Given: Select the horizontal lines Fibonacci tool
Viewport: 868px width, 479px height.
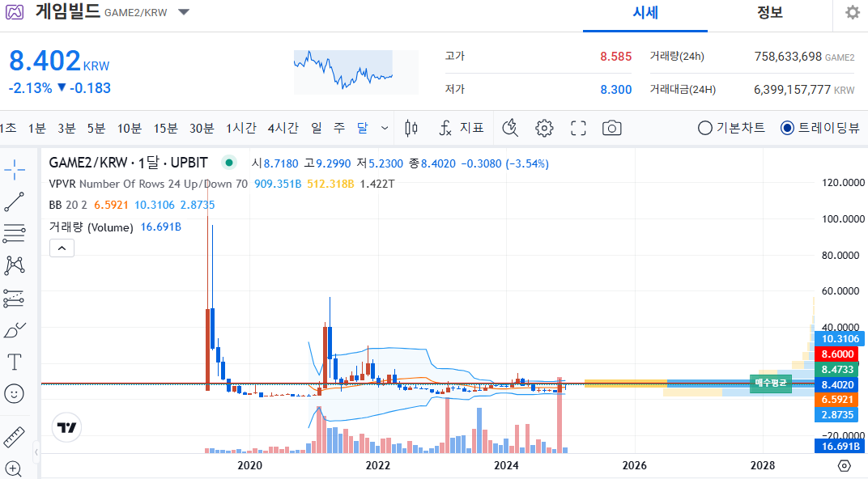Looking at the screenshot, I should point(15,233).
